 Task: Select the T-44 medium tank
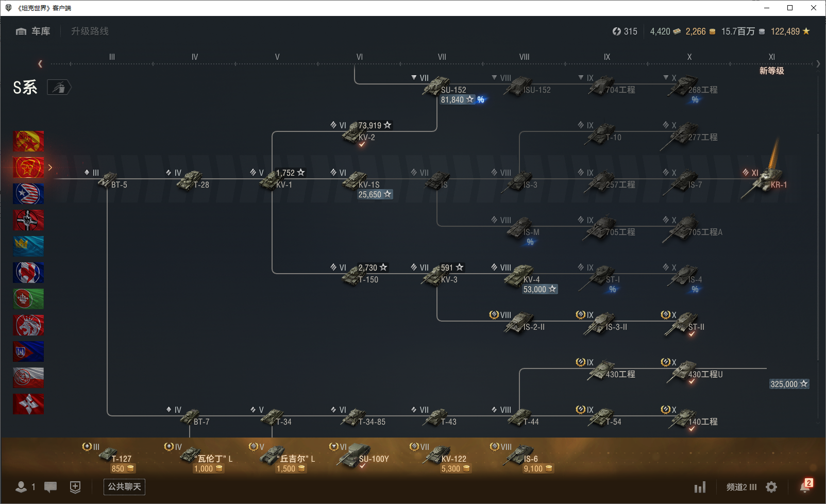pyautogui.click(x=519, y=417)
